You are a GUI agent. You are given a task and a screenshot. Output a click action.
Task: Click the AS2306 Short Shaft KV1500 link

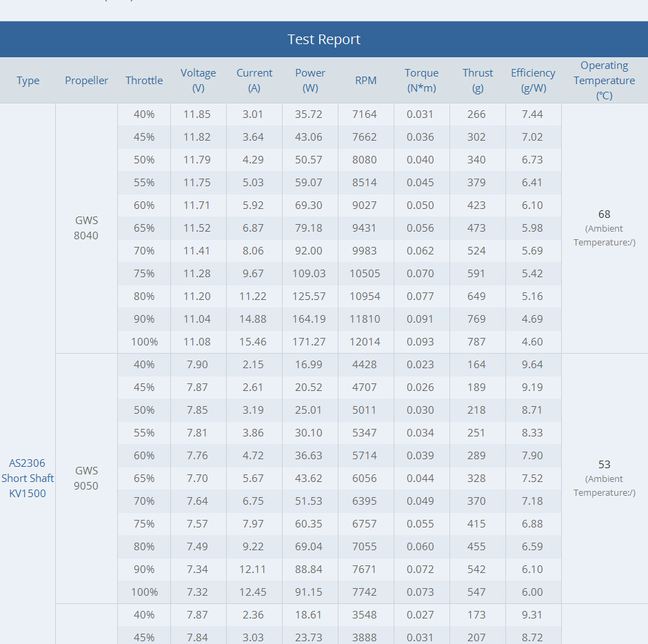pyautogui.click(x=28, y=478)
